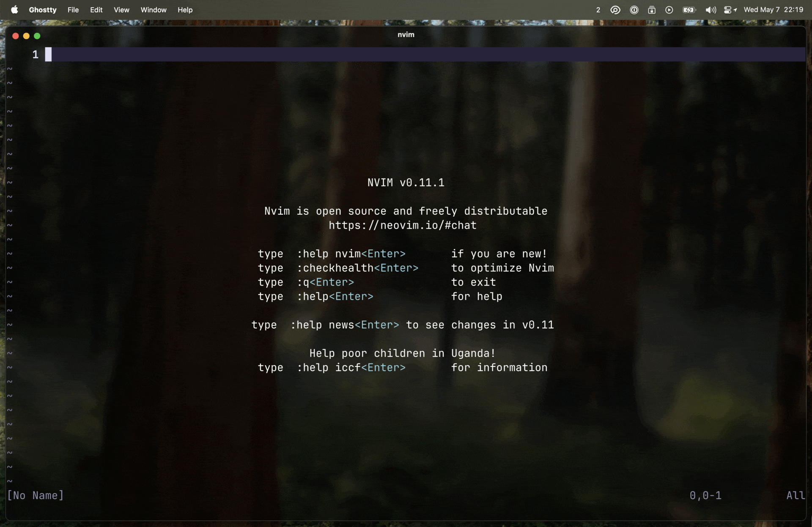Open the Apple menu
Viewport: 812px width, 527px height.
14,10
